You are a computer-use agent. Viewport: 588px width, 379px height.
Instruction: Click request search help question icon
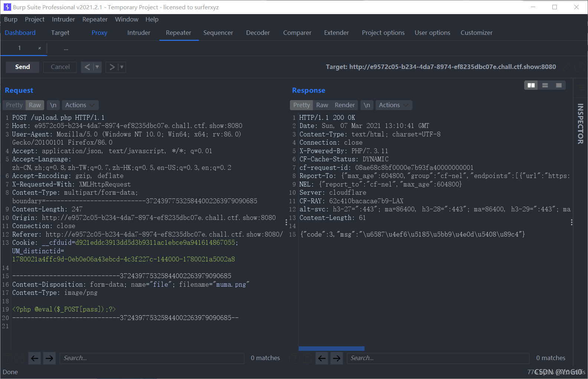click(7, 358)
